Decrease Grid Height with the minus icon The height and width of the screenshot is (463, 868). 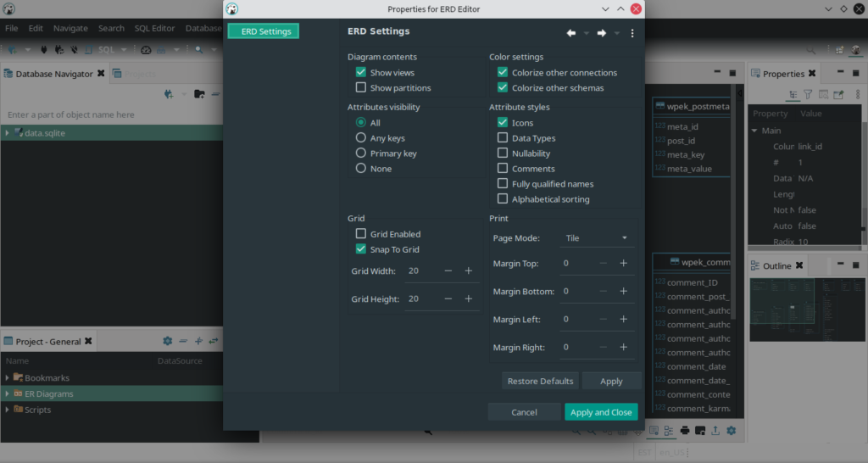[448, 298]
